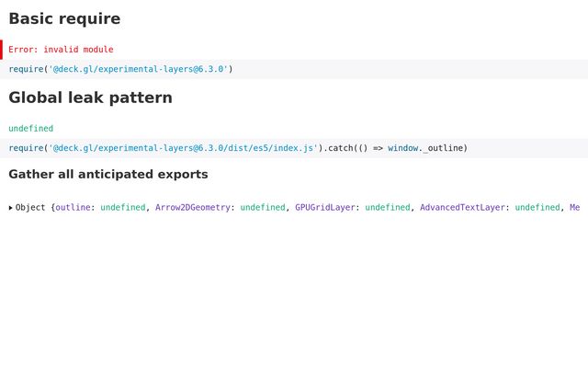Click the catch call in second code cell
Viewport: 588px width, 368px height.
click(x=342, y=148)
